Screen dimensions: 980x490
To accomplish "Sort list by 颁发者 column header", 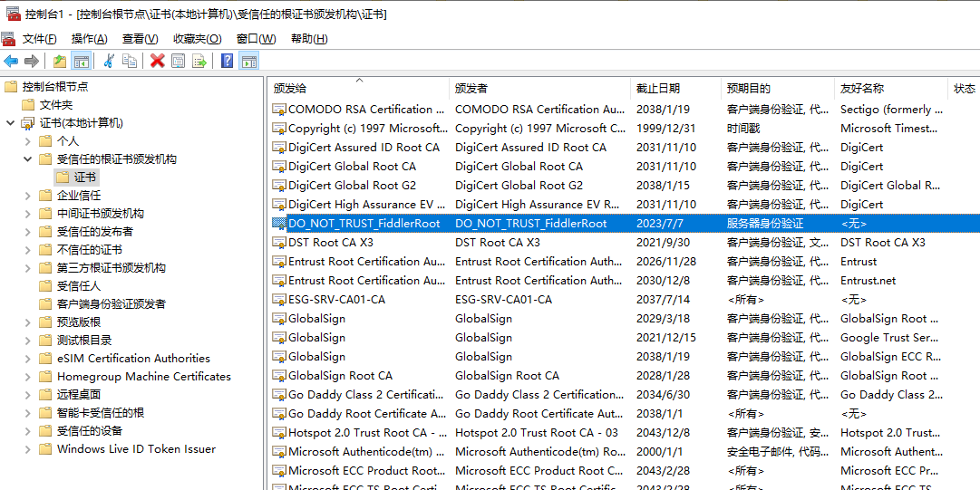I will pyautogui.click(x=471, y=88).
